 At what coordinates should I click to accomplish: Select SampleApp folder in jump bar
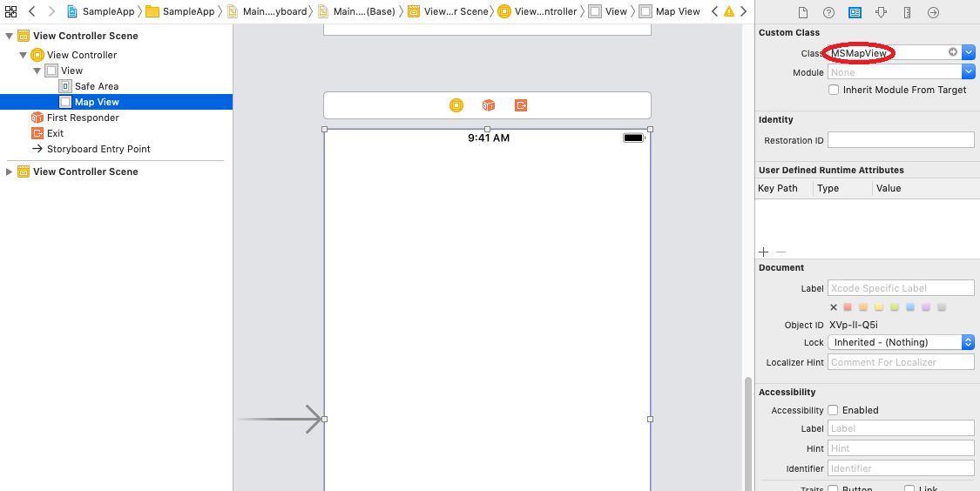(180, 11)
